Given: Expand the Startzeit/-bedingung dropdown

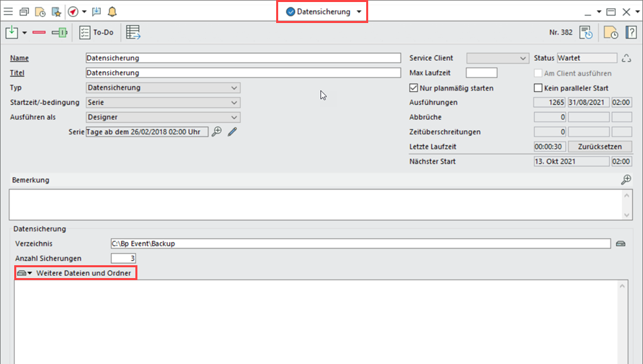Looking at the screenshot, I should pos(234,103).
